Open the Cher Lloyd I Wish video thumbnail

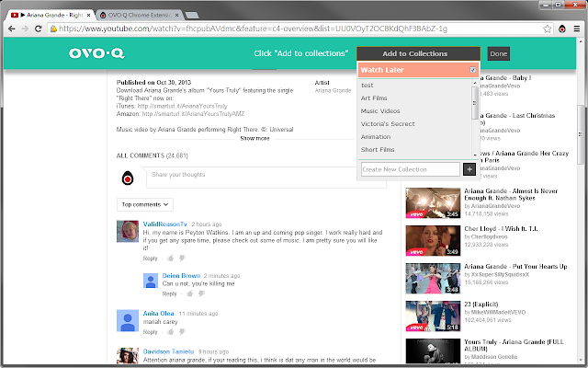point(433,240)
